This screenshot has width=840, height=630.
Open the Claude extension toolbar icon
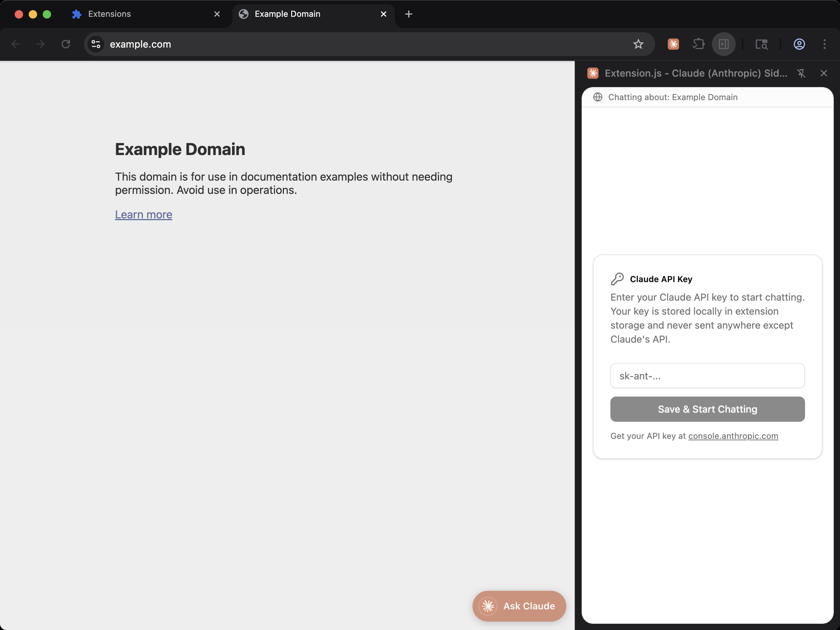[x=673, y=44]
